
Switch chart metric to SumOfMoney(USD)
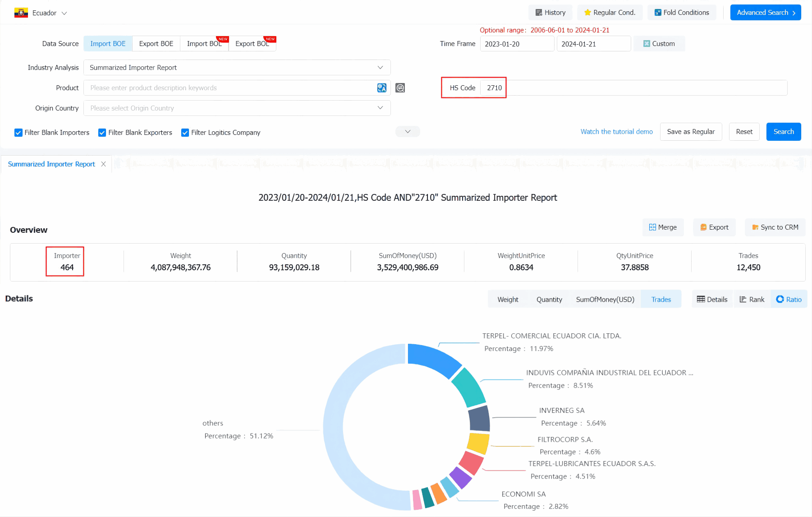pyautogui.click(x=605, y=299)
